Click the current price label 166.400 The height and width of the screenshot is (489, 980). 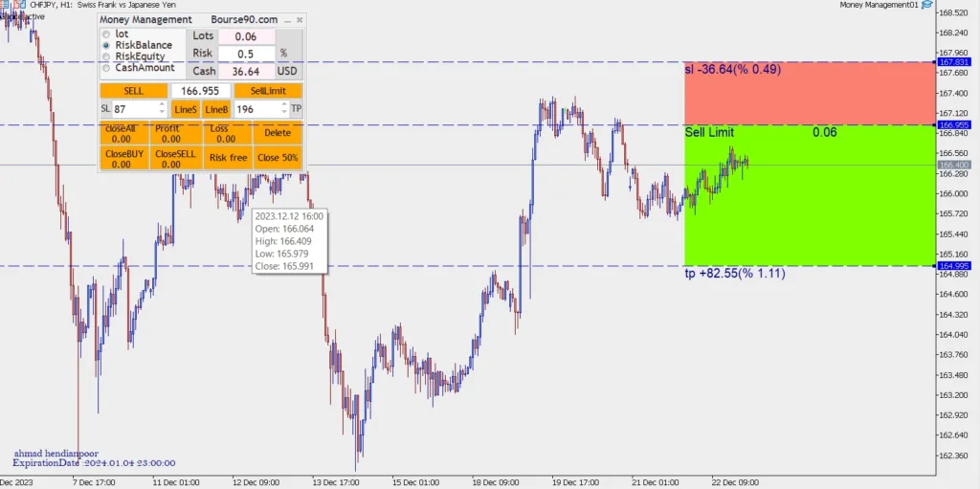[x=954, y=166]
